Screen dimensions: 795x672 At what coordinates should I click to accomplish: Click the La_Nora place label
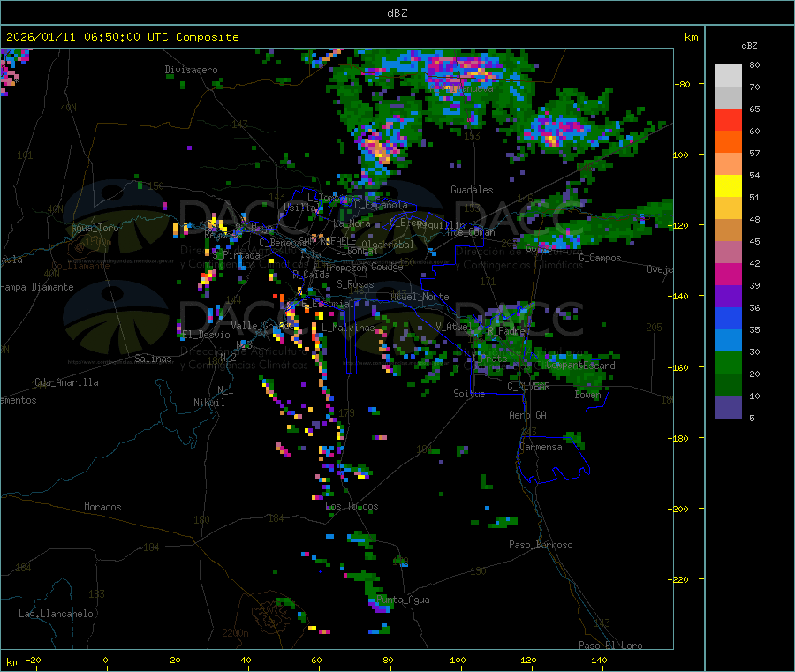tap(352, 223)
